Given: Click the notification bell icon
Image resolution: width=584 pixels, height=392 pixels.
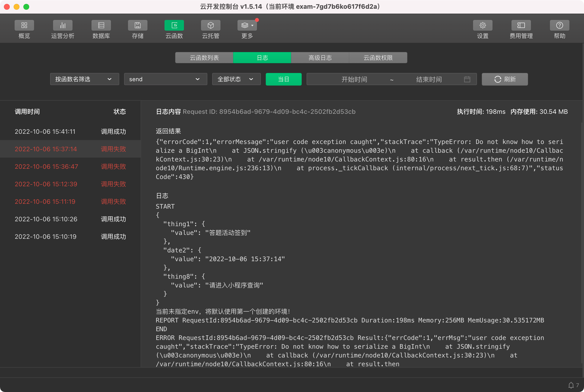Looking at the screenshot, I should click(571, 385).
